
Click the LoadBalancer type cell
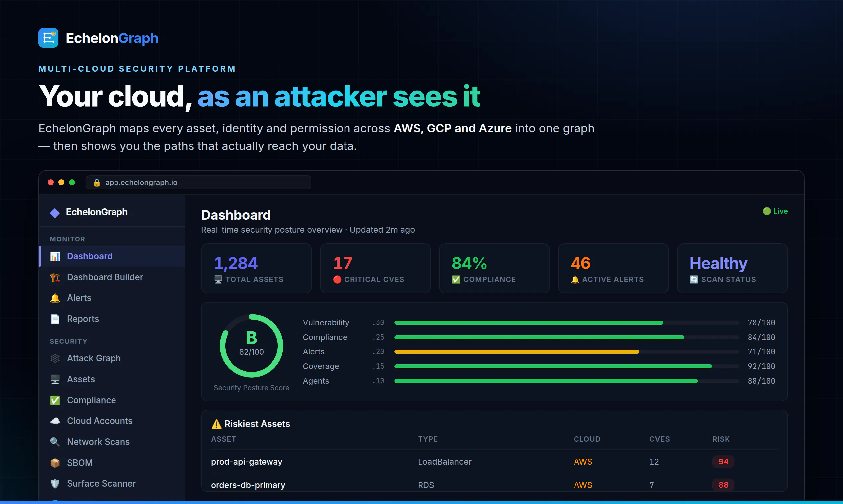(x=445, y=462)
